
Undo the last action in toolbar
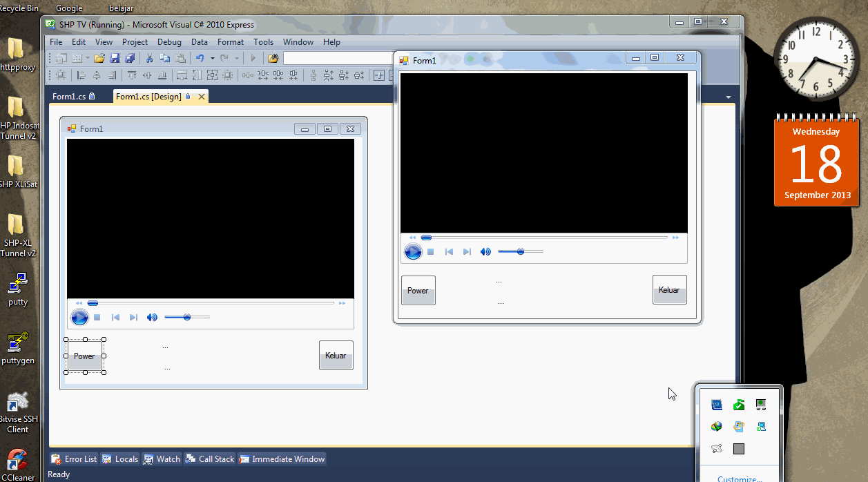pyautogui.click(x=200, y=59)
